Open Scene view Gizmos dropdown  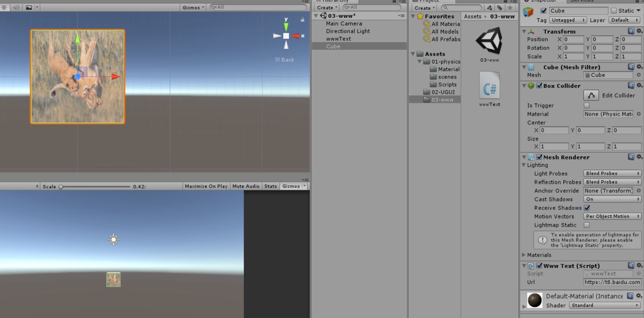[x=193, y=7]
